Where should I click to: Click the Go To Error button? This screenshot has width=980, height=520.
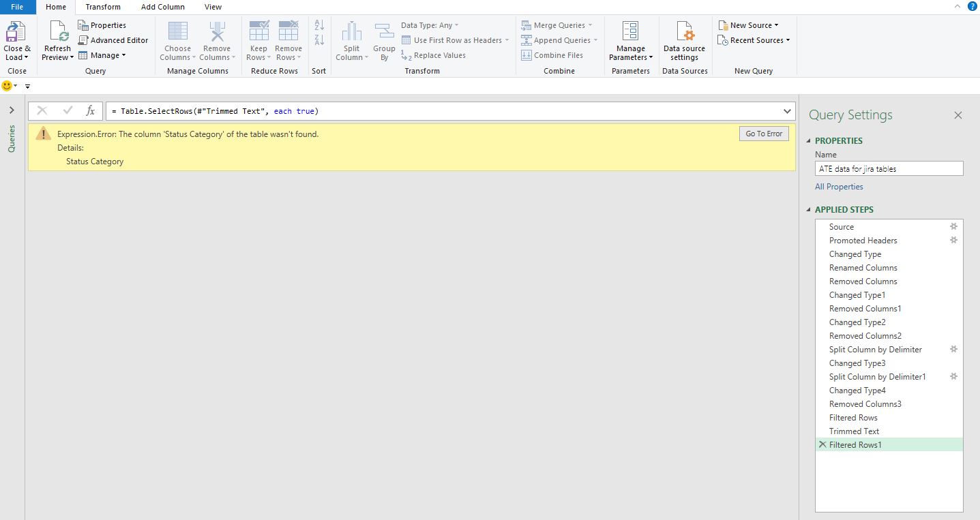764,134
